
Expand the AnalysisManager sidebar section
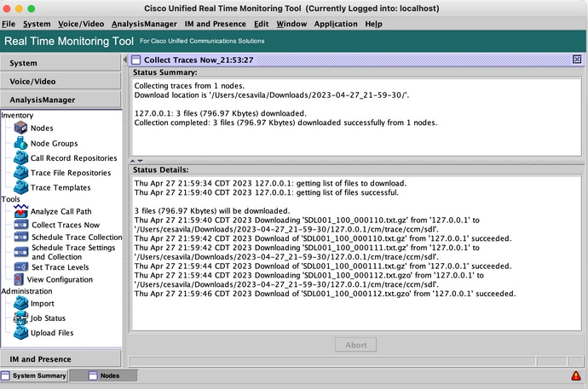61,100
